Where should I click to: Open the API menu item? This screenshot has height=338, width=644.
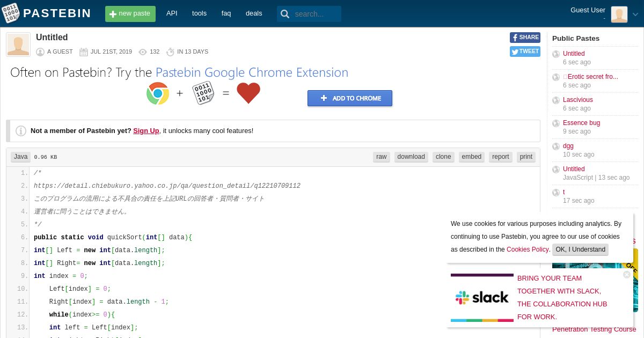point(172,13)
